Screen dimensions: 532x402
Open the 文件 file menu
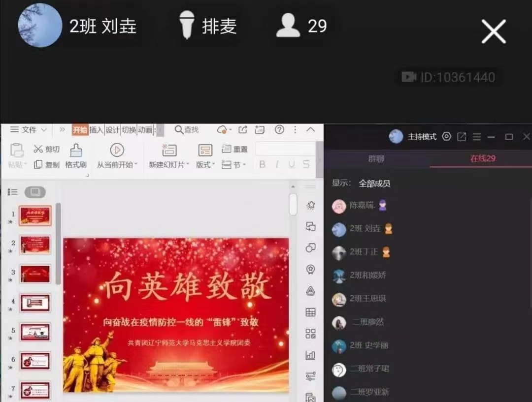pyautogui.click(x=29, y=130)
